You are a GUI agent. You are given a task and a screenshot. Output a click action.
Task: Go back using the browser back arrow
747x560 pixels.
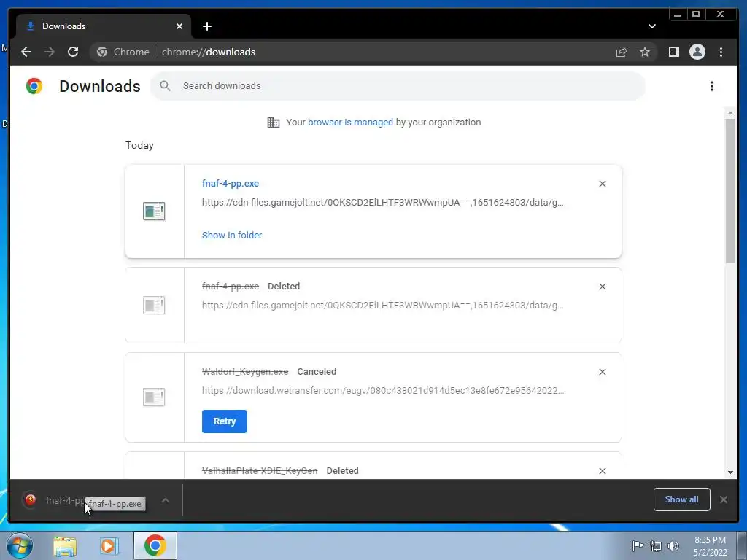pos(26,52)
